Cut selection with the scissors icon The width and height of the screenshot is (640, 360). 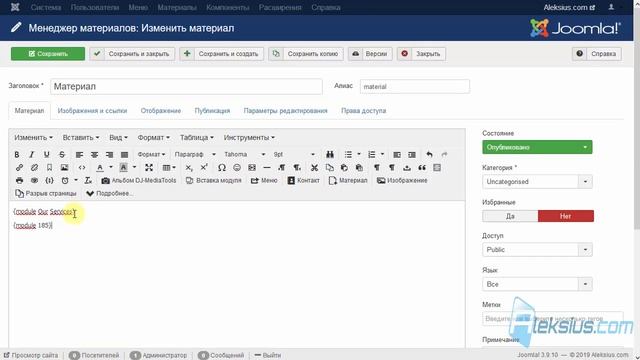pos(314,168)
